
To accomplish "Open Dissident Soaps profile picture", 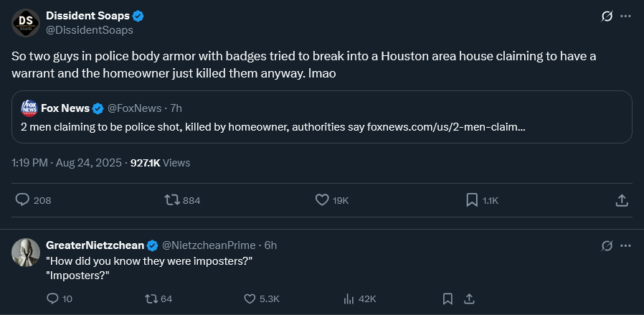I will coord(26,23).
